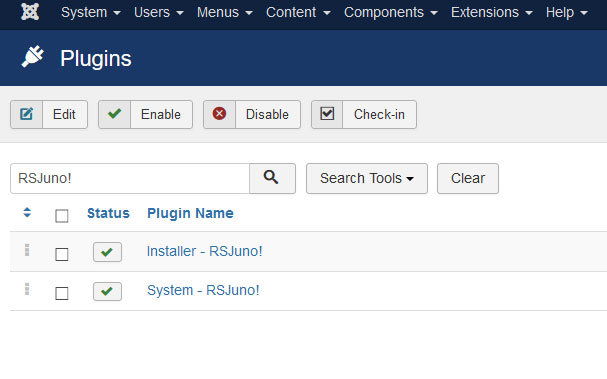Open the System - RSJuno! plugin link
This screenshot has height=379, width=607.
(203, 290)
